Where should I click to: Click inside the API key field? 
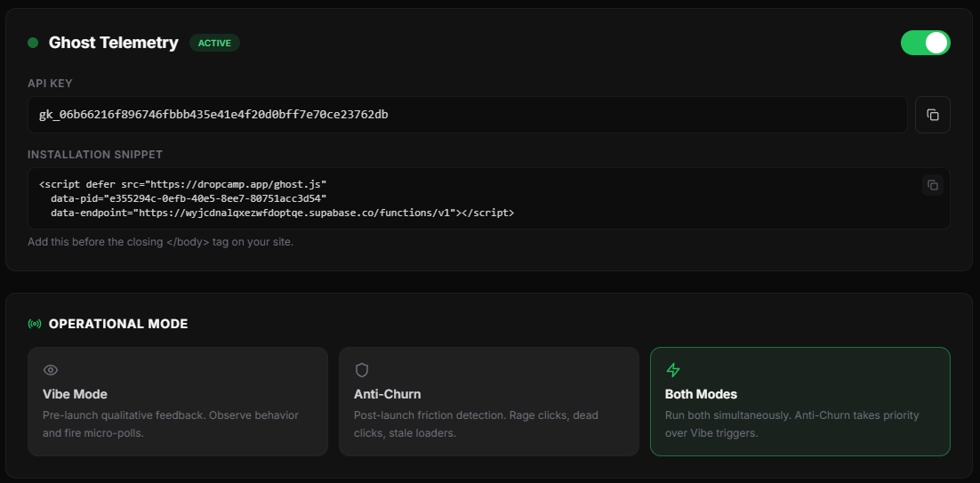pos(468,115)
